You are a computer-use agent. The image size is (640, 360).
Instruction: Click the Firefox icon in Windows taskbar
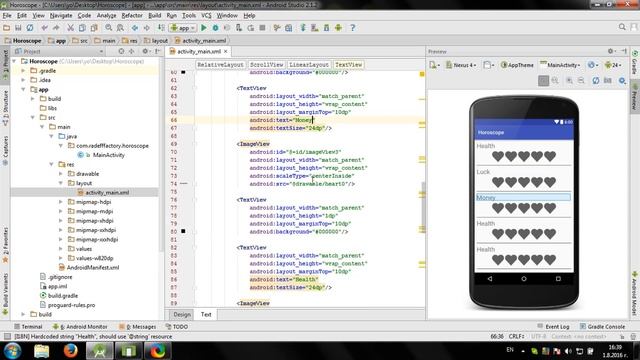(71, 351)
